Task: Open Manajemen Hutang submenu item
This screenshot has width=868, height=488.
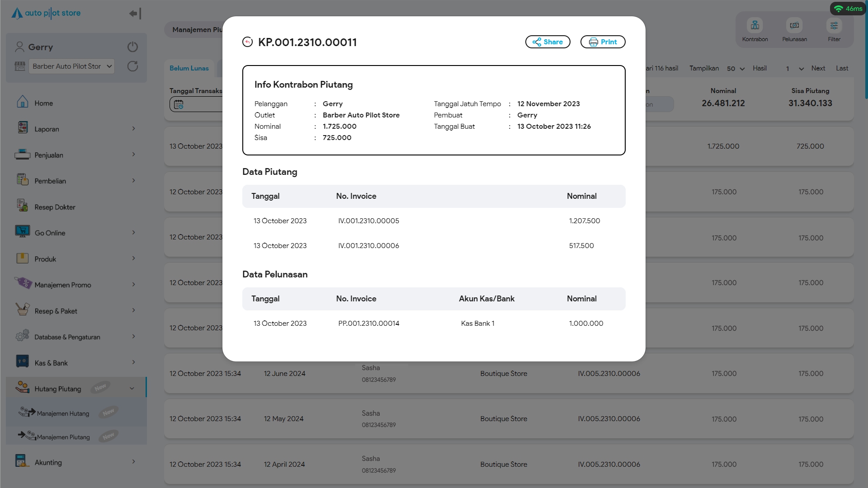Action: tap(63, 413)
